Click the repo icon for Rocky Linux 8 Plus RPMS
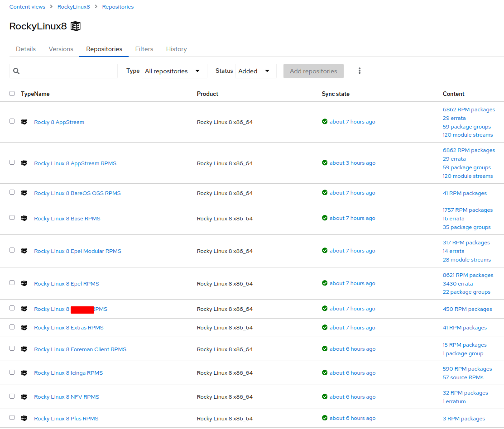Screen dimensions: 504x429 [x=24, y=418]
